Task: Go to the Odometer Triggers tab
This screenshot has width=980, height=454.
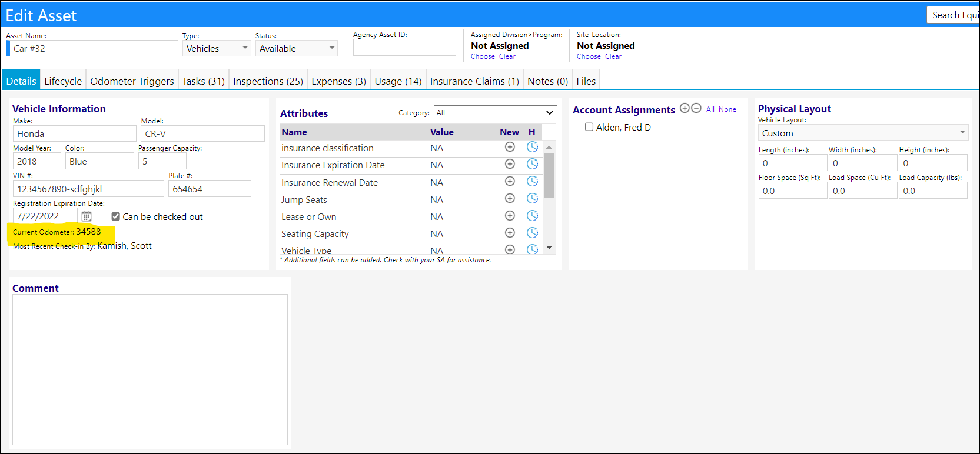Action: (x=132, y=81)
